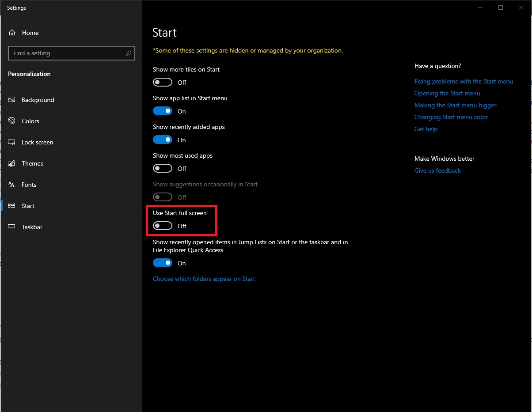This screenshot has height=412, width=532.
Task: Disable recently opened items in Jump Lists
Action: click(162, 263)
